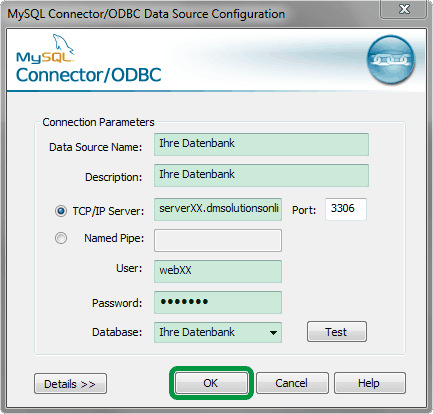433x414 pixels.
Task: Close the configuration dialog window
Action: tap(404, 9)
